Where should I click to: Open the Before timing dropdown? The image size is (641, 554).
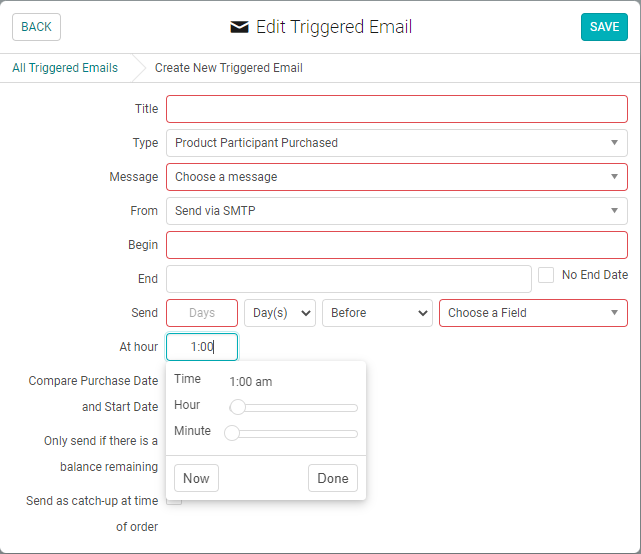pos(377,313)
